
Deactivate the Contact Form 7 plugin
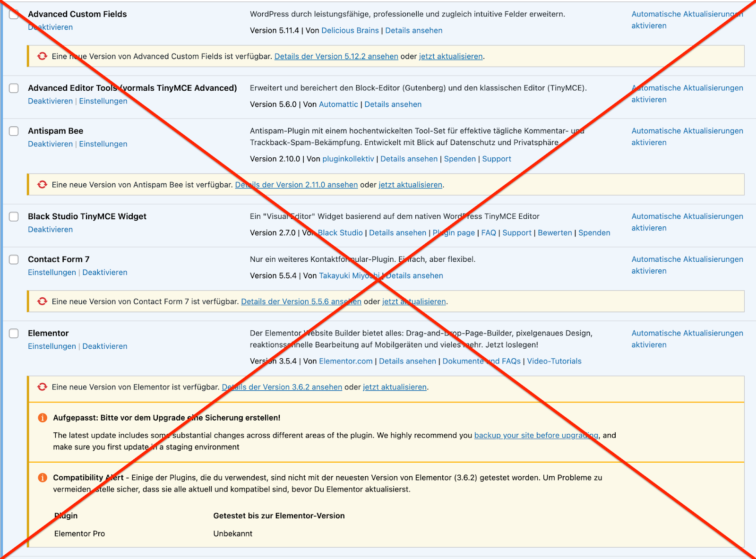click(x=105, y=273)
